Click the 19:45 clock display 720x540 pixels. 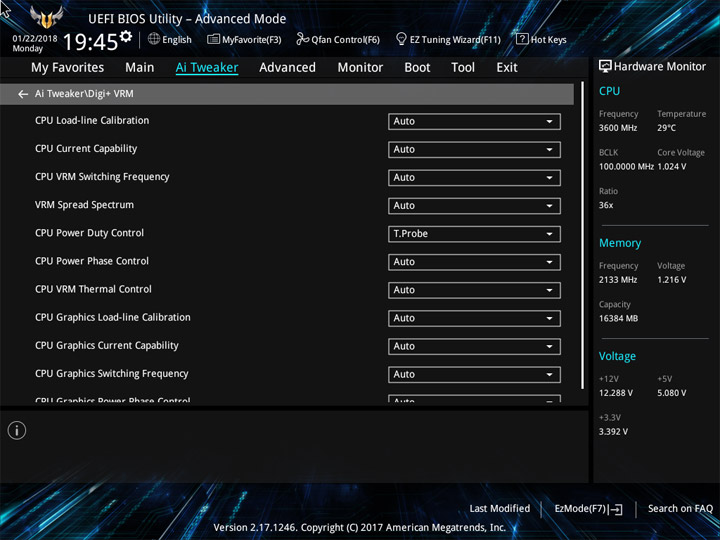(90, 42)
